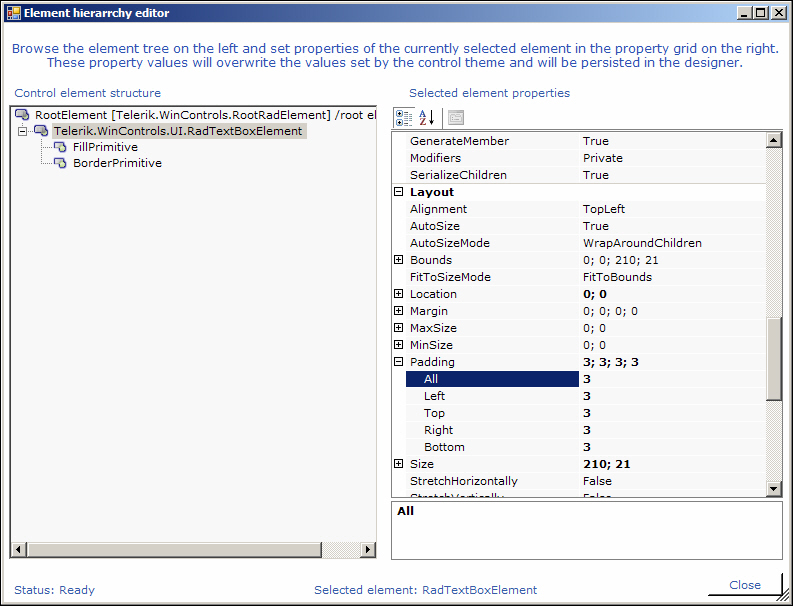
Task: Click the RootElement node icon
Action: coord(22,114)
